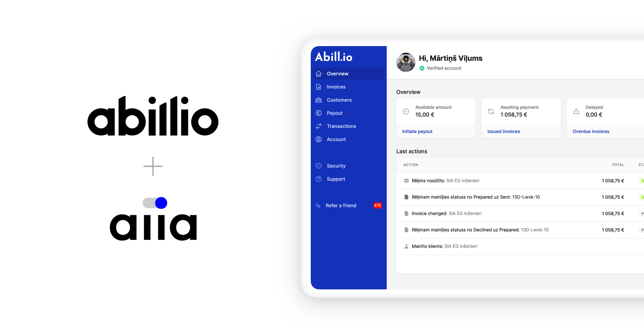Click the Issued invoices label button

click(504, 131)
